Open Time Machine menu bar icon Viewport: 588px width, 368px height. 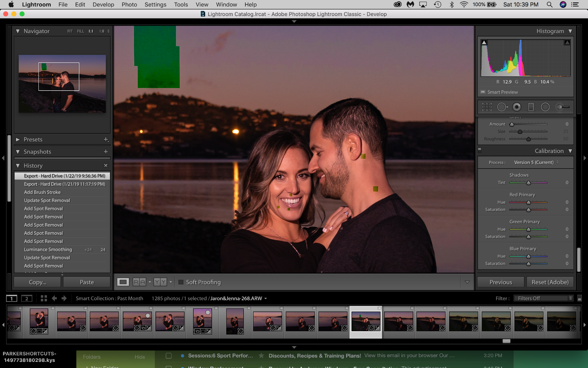click(x=438, y=4)
